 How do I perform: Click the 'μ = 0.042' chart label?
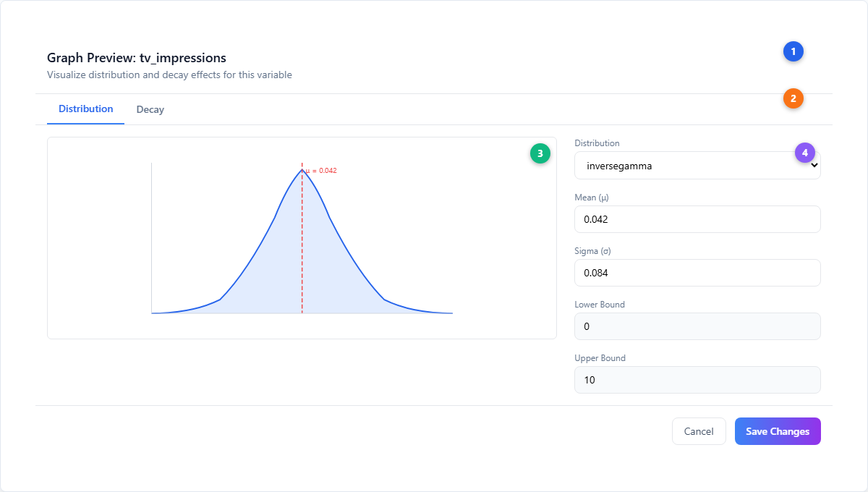321,171
